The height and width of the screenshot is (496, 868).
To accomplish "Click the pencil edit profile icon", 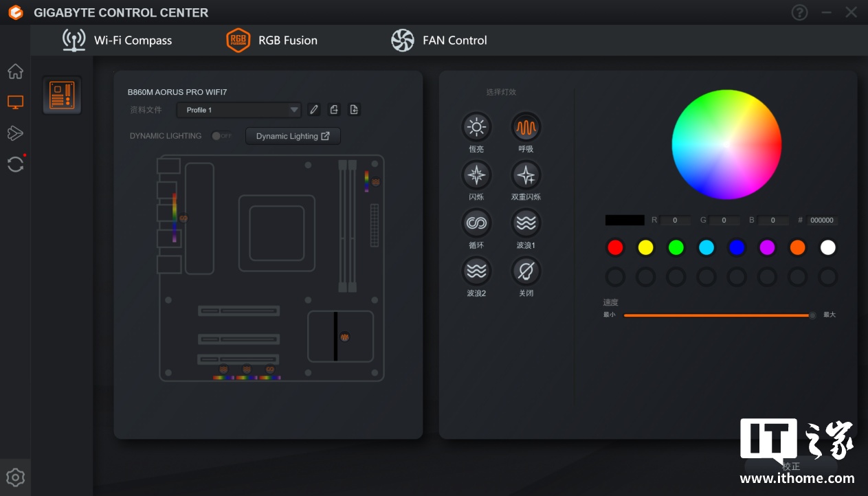I will tap(314, 110).
